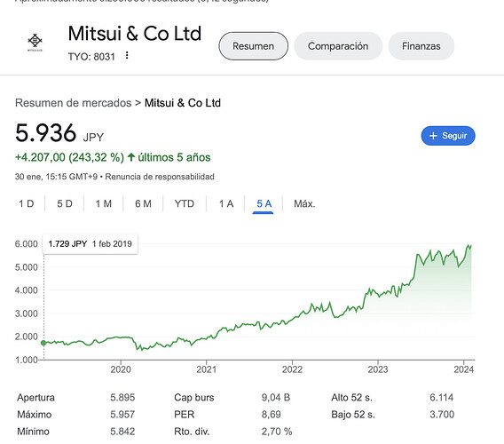Click the Bajo 52 s. value 3.700
Screen dimensions: 504x444
point(442,415)
